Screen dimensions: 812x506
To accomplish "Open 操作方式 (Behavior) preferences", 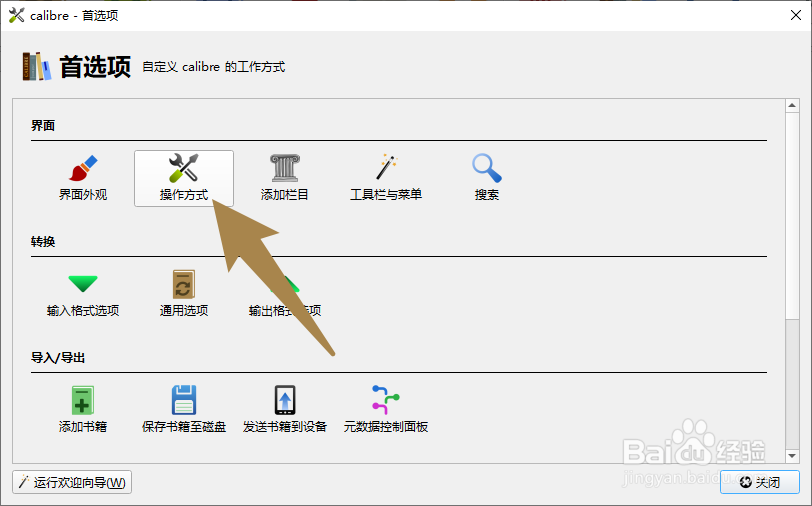I will [x=184, y=178].
